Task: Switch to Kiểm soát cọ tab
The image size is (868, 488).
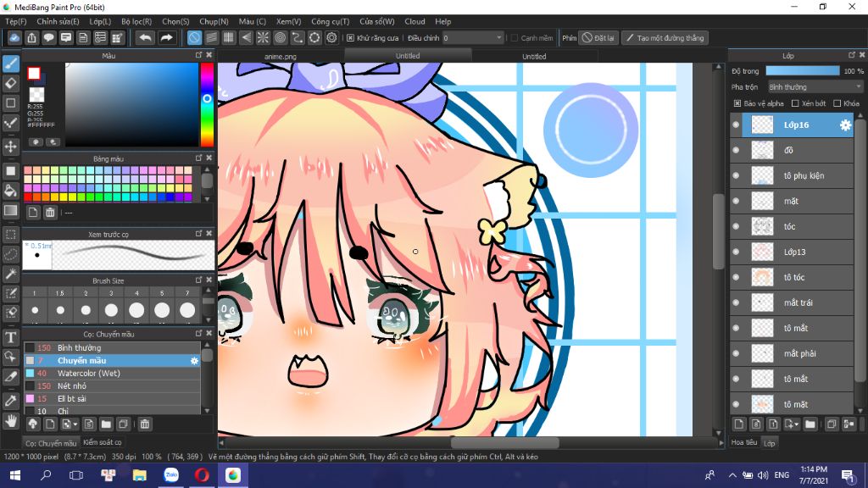Action: pos(102,442)
